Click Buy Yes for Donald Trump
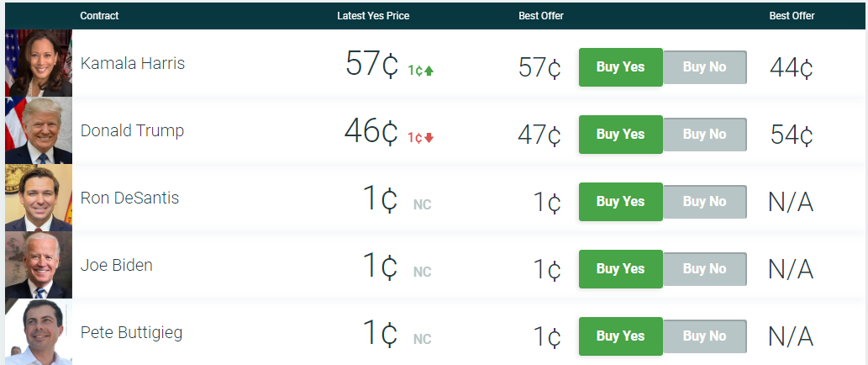This screenshot has height=365, width=868. [x=621, y=134]
